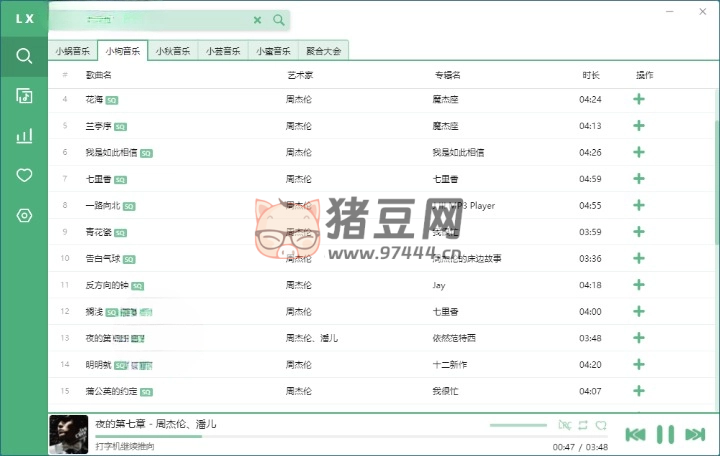Toggle the loop play mode icon

[x=584, y=426]
